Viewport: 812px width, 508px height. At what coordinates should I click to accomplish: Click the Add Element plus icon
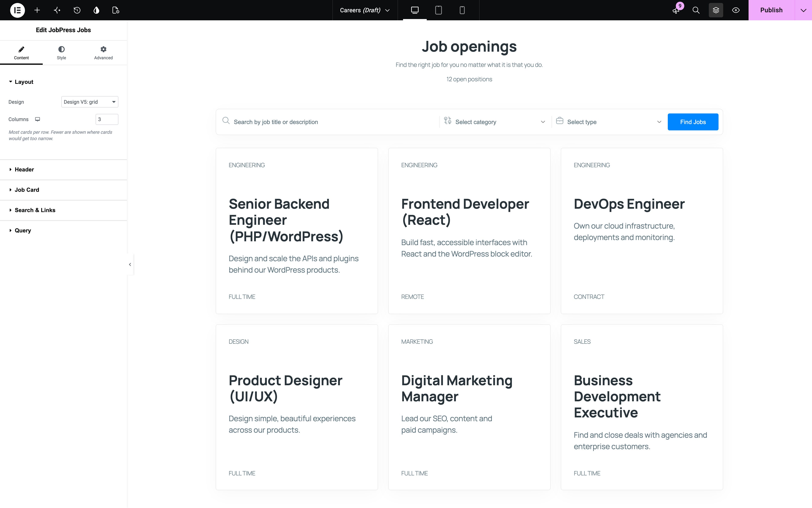click(37, 10)
